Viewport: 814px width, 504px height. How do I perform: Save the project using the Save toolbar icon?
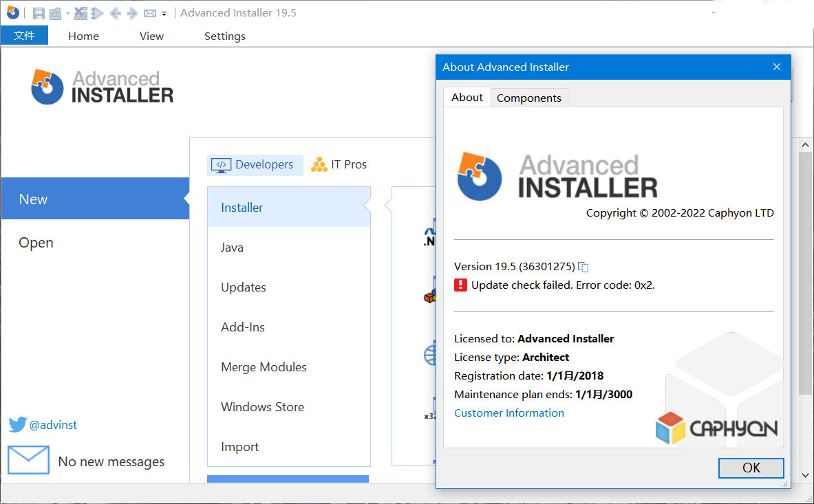(x=39, y=14)
